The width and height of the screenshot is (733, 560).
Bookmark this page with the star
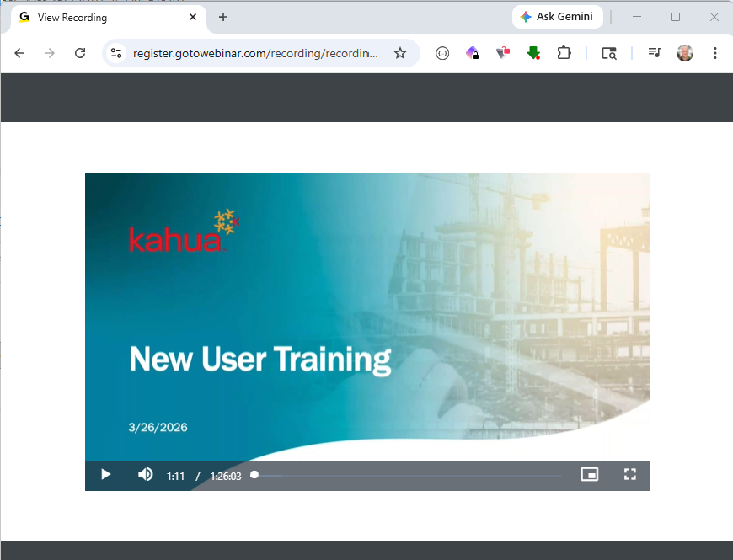(x=400, y=52)
